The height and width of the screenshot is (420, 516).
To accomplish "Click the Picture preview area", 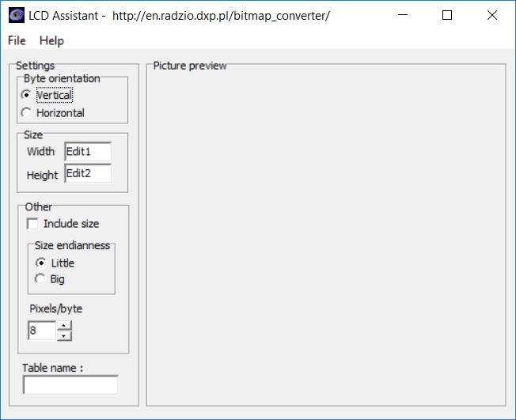I will pos(326,235).
